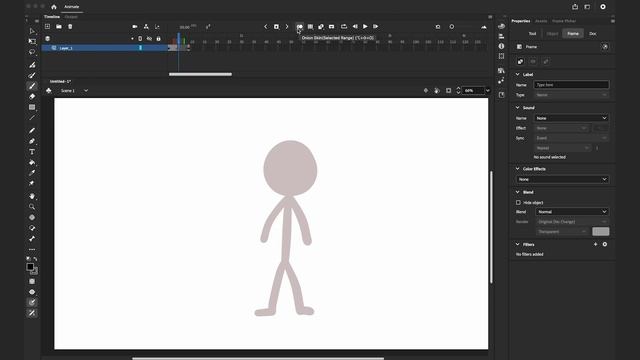Image resolution: width=640 pixels, height=360 pixels.
Task: Select the Zoom magnifier tool
Action: tap(32, 207)
